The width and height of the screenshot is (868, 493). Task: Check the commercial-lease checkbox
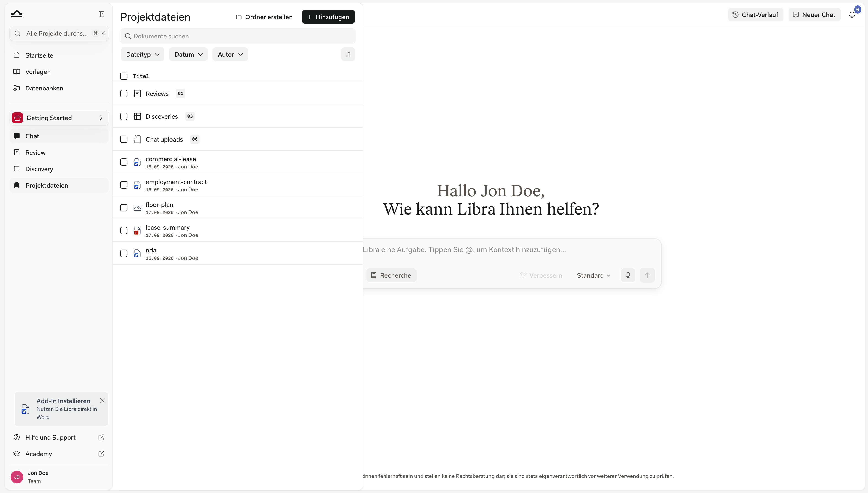coord(124,162)
